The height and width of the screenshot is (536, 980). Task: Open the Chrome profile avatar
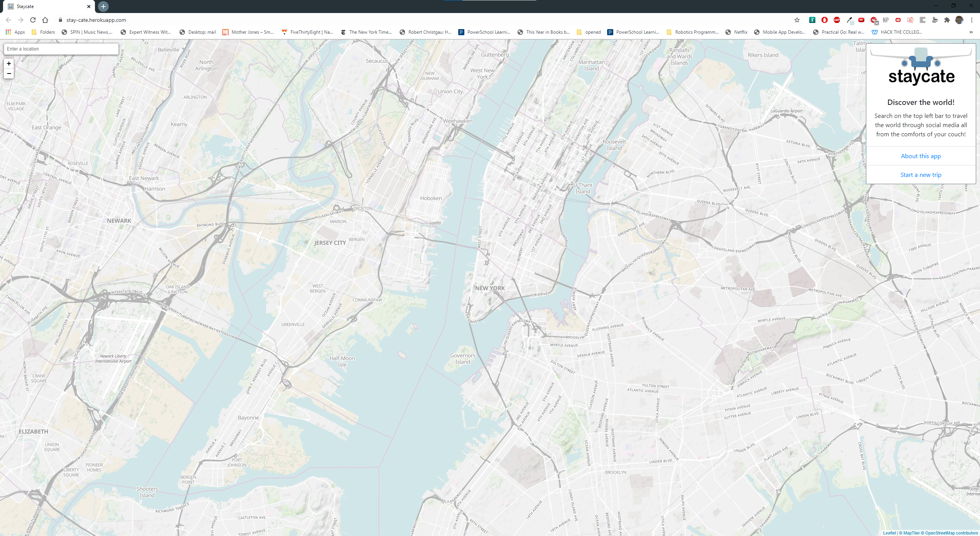pyautogui.click(x=959, y=20)
